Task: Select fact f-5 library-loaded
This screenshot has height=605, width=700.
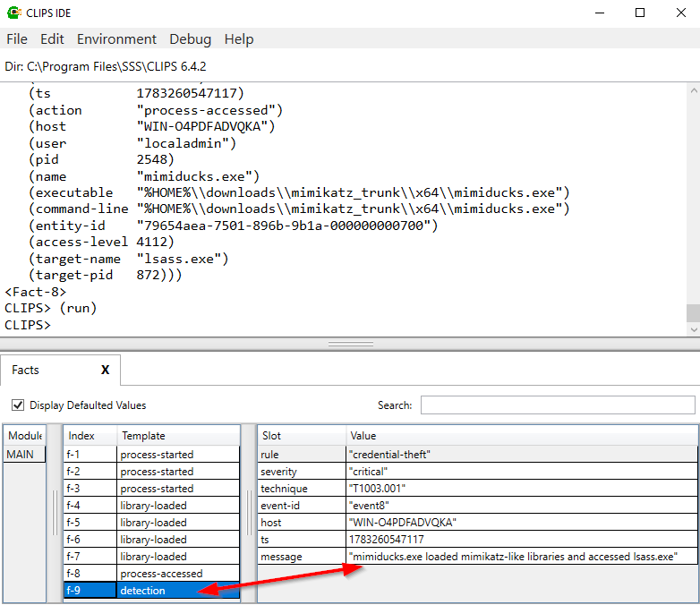Action: pyautogui.click(x=152, y=522)
